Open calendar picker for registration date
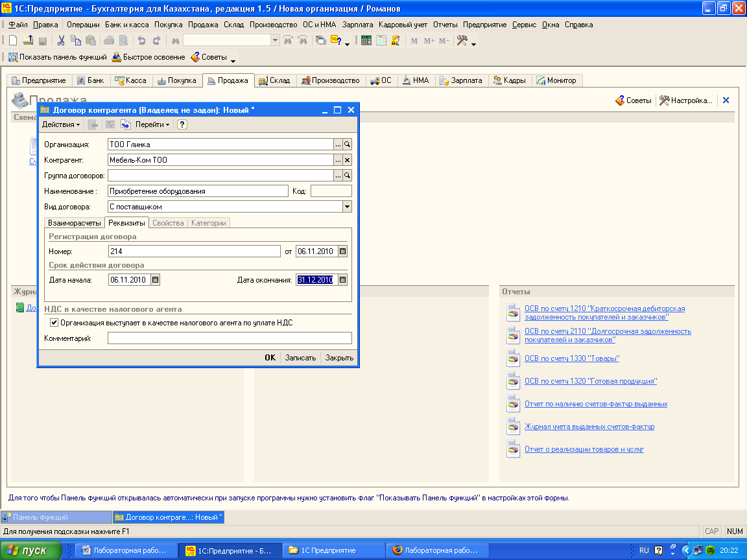747x560 pixels. [342, 251]
